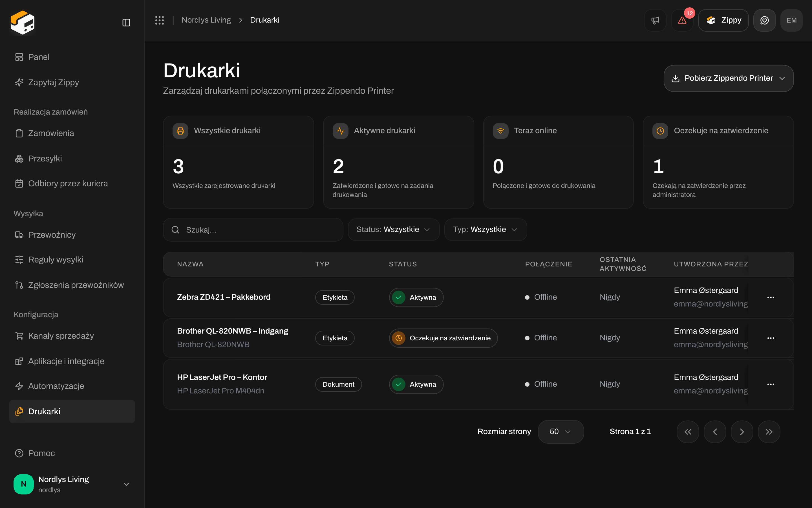Go to next page of results
Image resolution: width=812 pixels, height=508 pixels.
point(742,432)
